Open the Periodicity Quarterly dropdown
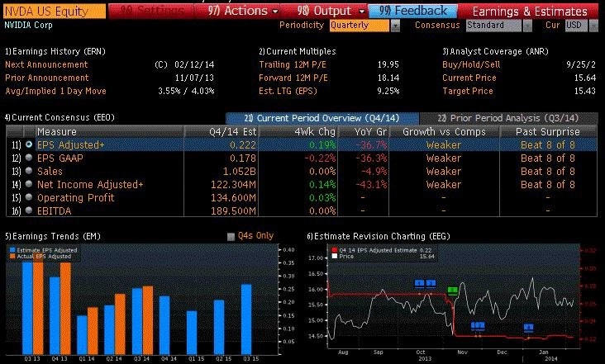This screenshot has height=364, width=605. (360, 26)
